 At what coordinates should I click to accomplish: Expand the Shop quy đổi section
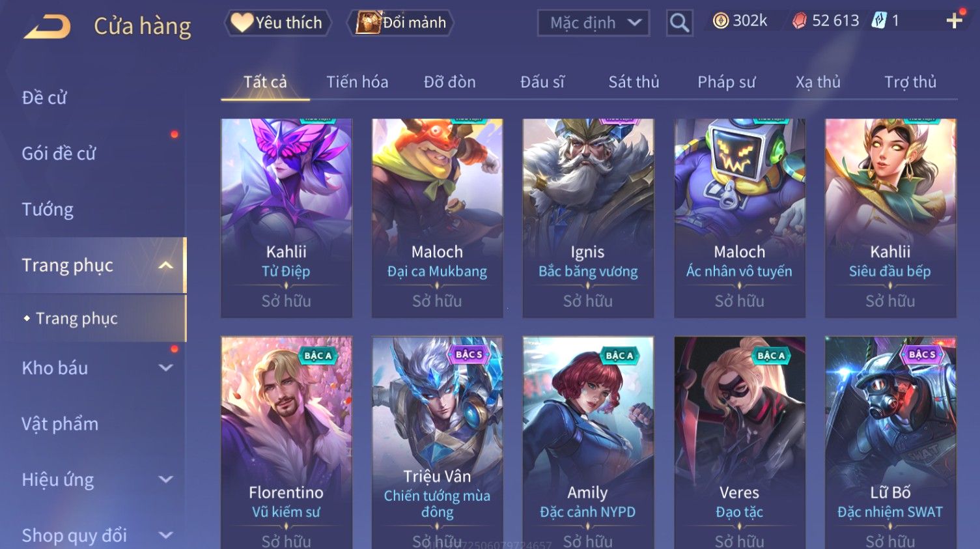pyautogui.click(x=166, y=535)
